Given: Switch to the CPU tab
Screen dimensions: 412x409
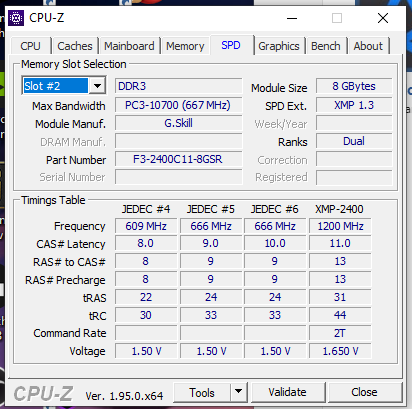Looking at the screenshot, I should point(30,46).
